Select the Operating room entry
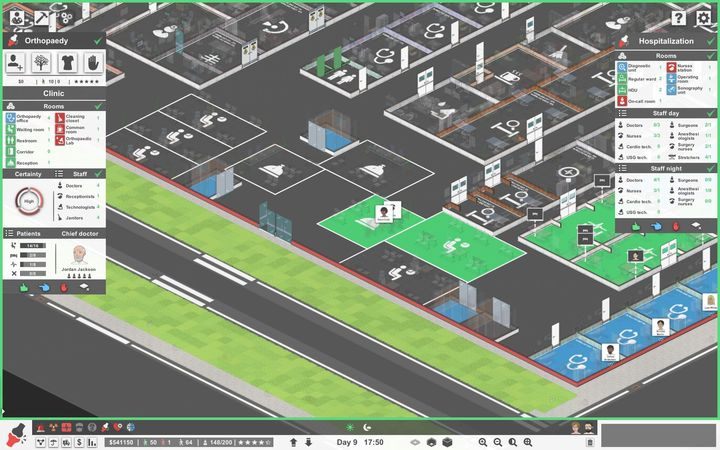Image resolution: width=720 pixels, height=450 pixels. coord(689,76)
